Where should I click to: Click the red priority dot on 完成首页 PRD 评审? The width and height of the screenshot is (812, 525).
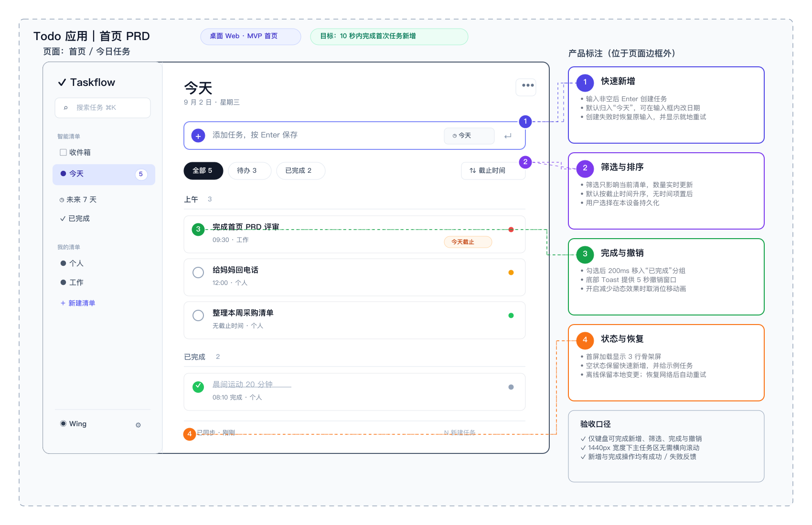511,230
